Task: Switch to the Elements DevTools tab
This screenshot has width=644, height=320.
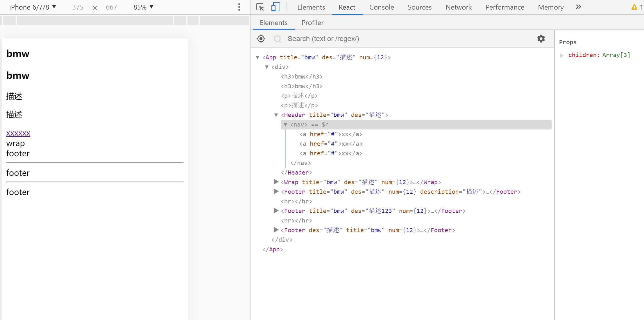Action: pos(311,7)
